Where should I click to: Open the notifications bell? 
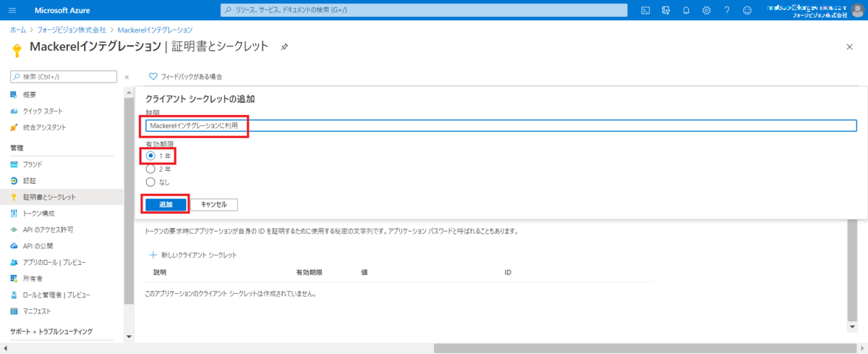(x=686, y=10)
